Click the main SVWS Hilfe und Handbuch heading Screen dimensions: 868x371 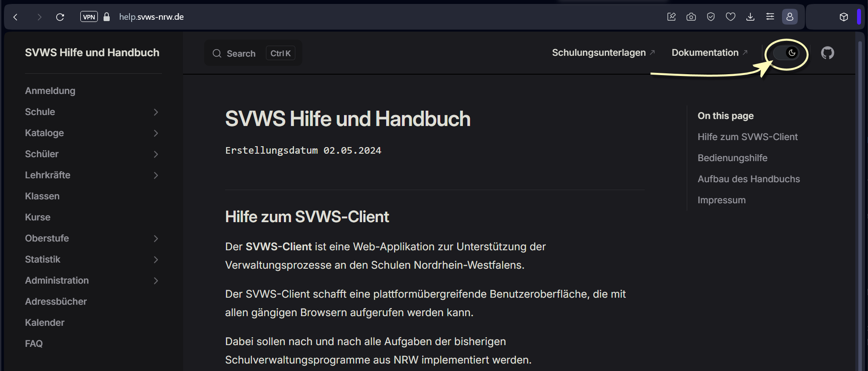click(x=348, y=119)
